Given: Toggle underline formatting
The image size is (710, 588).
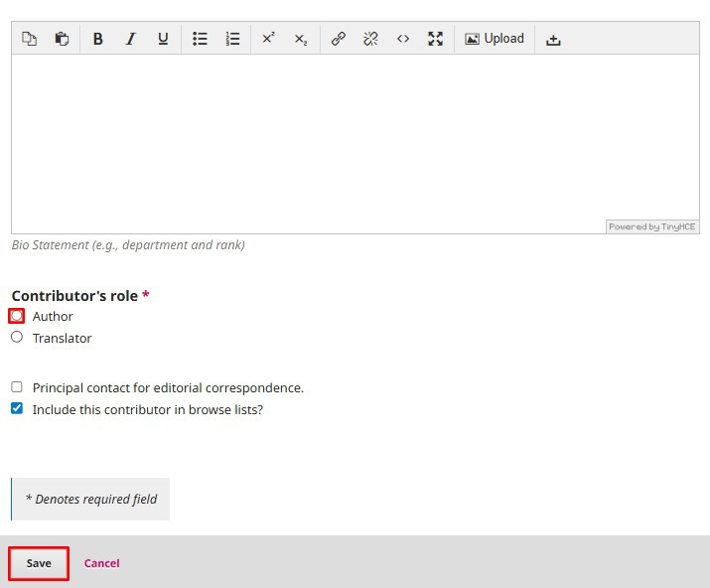Looking at the screenshot, I should coord(163,39).
